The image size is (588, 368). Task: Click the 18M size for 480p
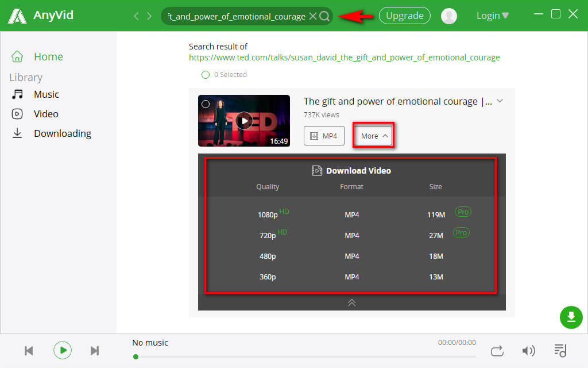[436, 256]
